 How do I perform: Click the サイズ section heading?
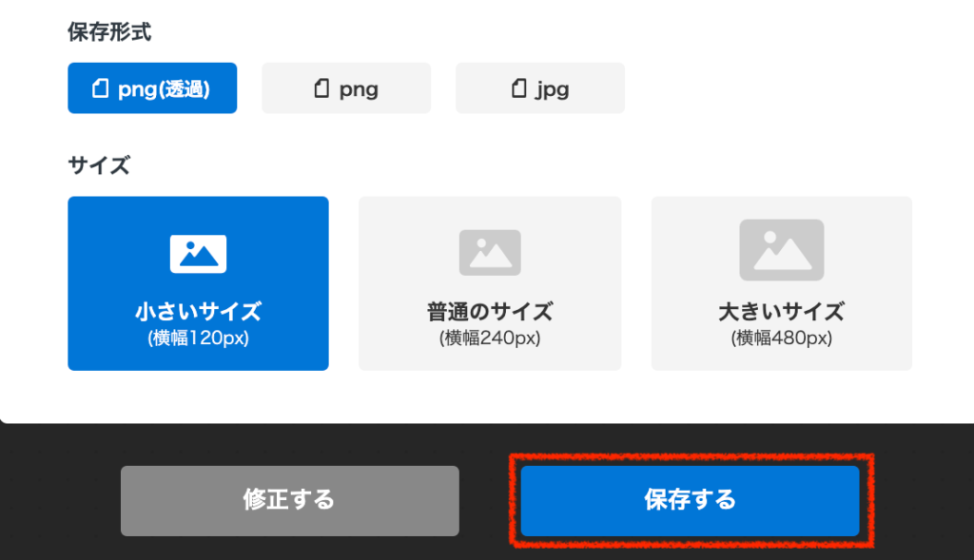(x=98, y=165)
